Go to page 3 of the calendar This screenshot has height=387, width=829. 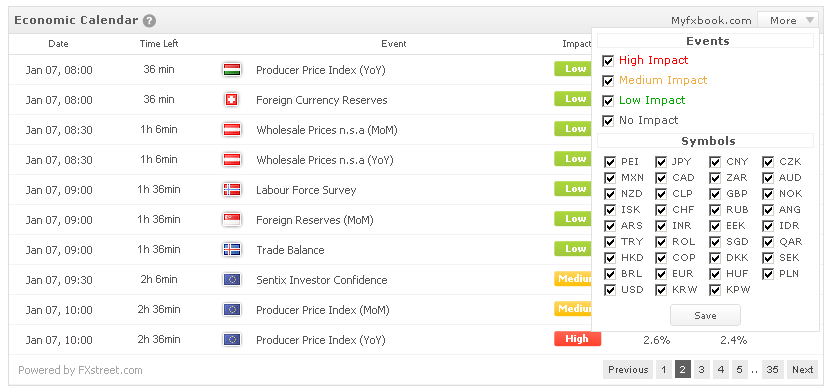(701, 370)
